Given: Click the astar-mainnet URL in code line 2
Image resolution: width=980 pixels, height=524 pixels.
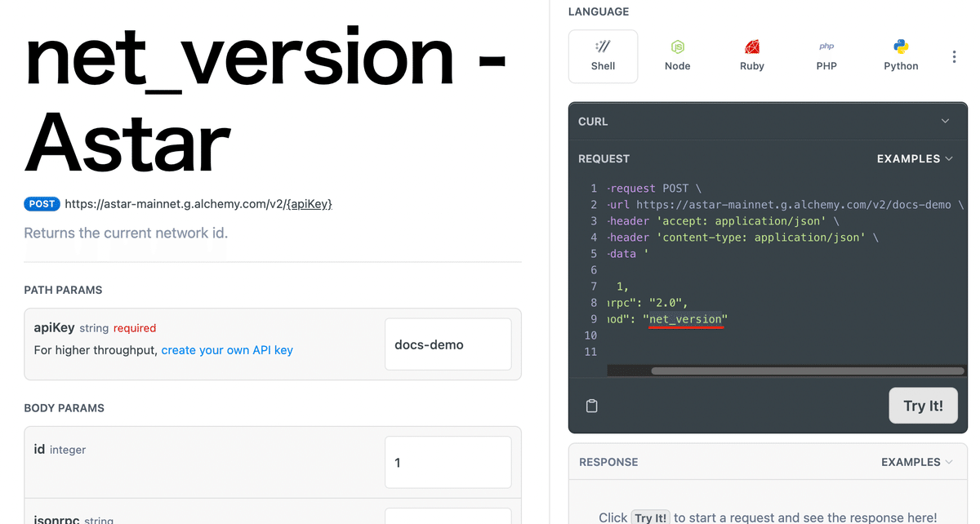Looking at the screenshot, I should tap(794, 204).
